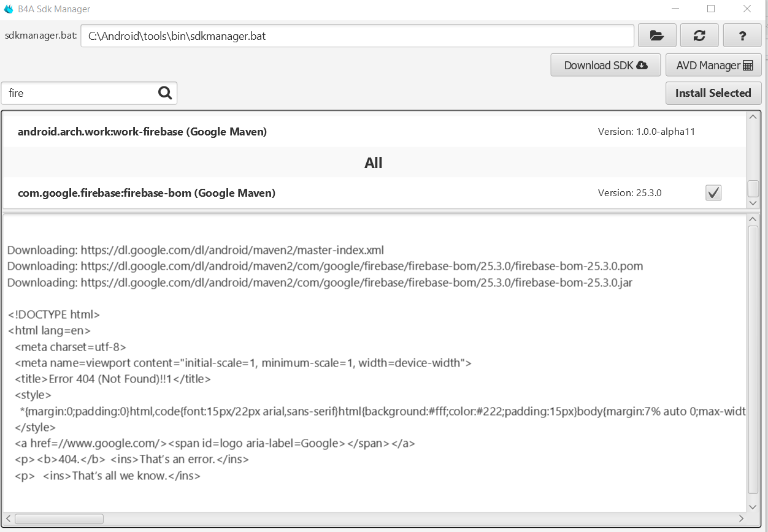Viewport: 768px width, 532px height.
Task: Open help with the question mark button
Action: pos(742,36)
